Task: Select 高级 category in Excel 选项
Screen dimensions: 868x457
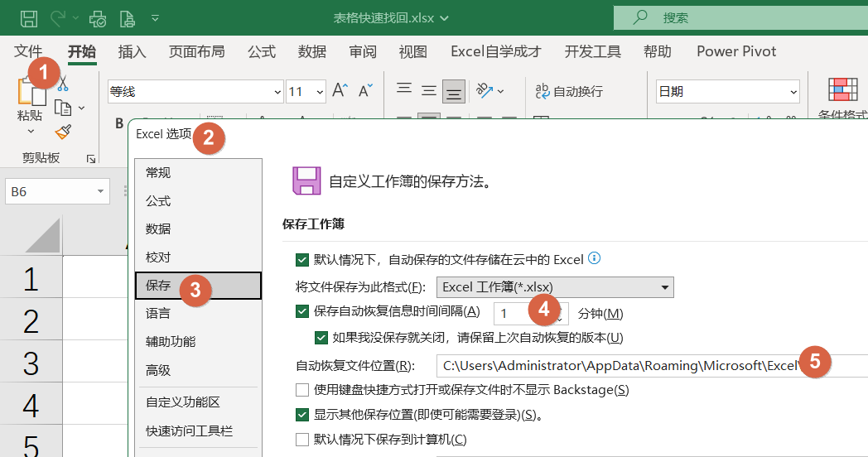Action: click(x=198, y=370)
